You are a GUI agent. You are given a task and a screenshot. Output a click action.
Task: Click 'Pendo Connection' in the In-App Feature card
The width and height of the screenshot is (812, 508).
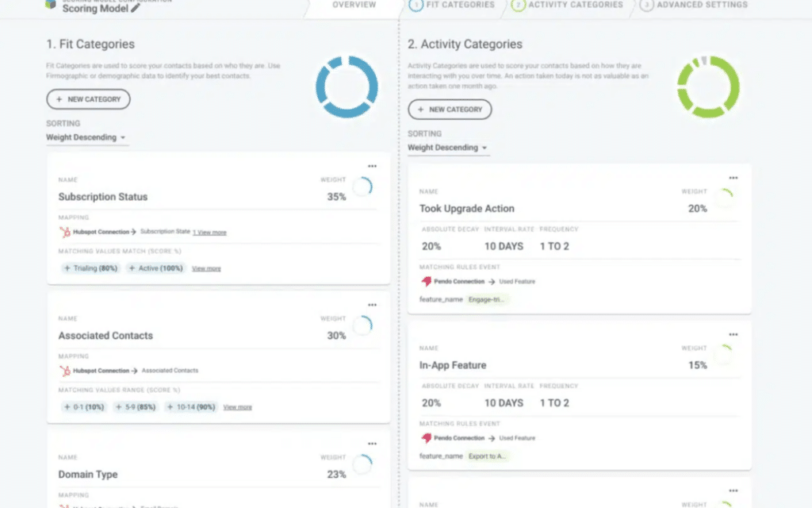point(459,438)
